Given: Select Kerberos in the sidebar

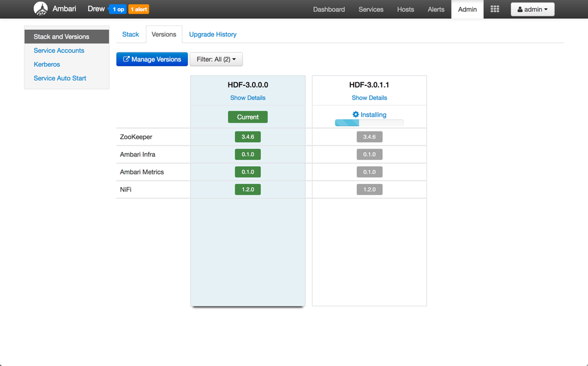Looking at the screenshot, I should click(x=47, y=64).
